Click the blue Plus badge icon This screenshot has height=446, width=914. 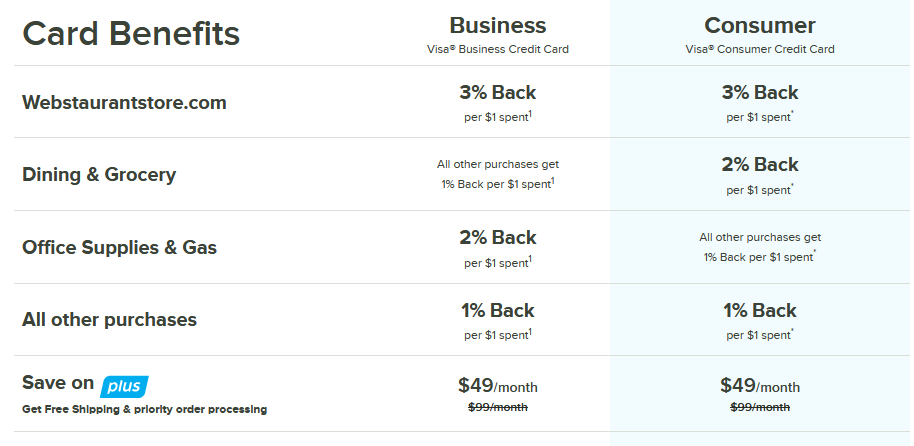point(124,385)
